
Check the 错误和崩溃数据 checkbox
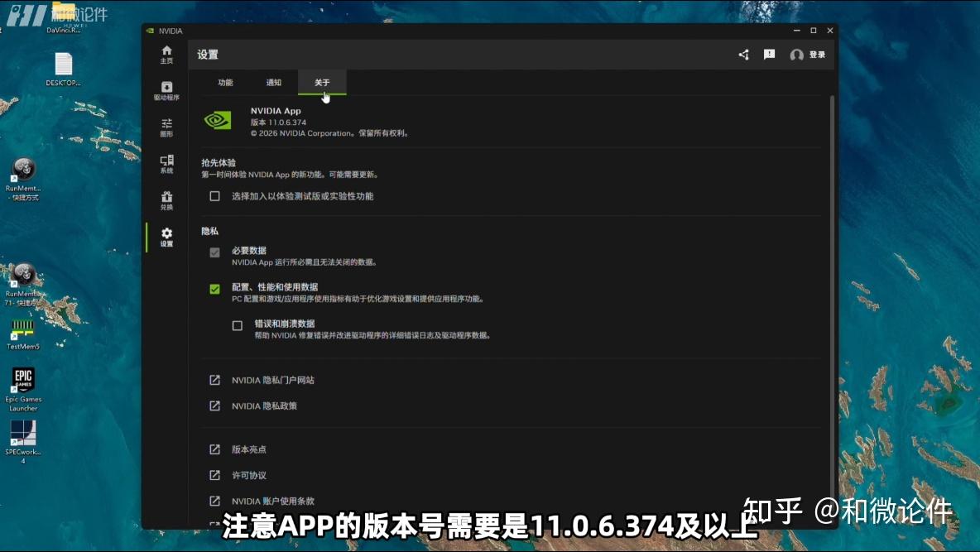237,326
